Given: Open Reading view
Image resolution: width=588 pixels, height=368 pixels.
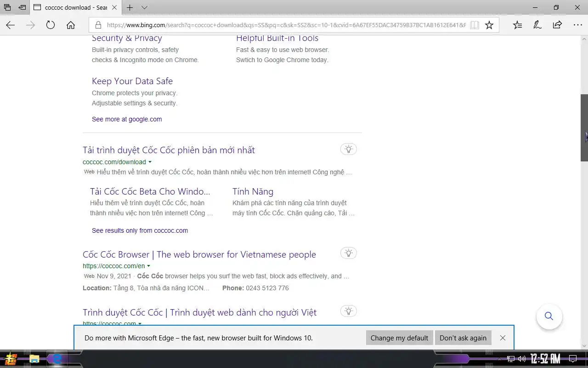Looking at the screenshot, I should (475, 25).
